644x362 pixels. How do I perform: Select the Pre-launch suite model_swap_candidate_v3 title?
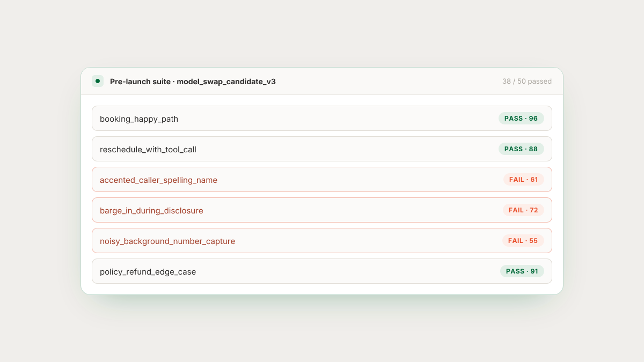[x=193, y=82]
